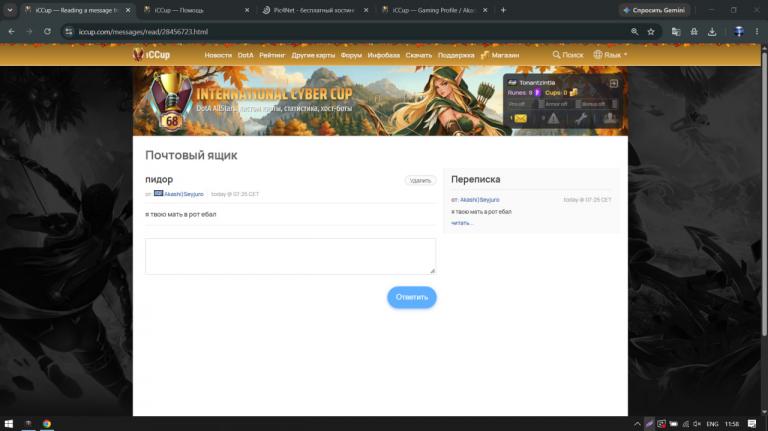Click the page zoom icon in address bar

634,31
